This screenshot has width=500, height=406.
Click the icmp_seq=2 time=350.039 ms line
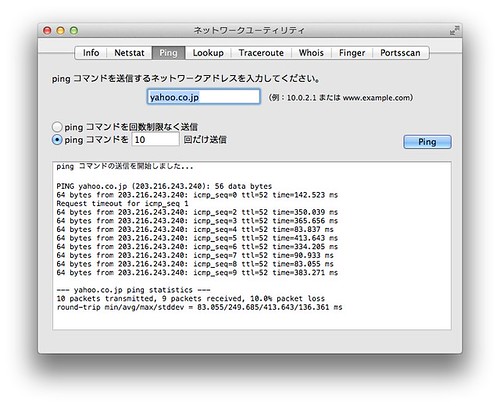tap(197, 212)
